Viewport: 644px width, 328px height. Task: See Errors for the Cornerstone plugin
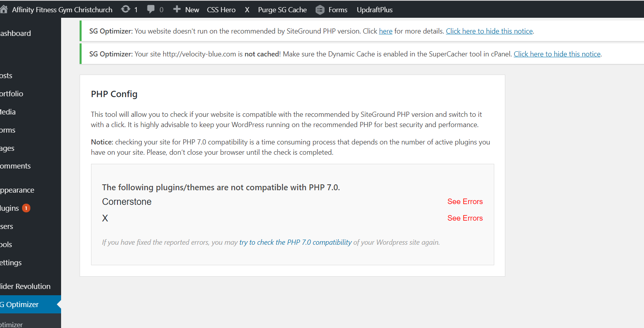(x=465, y=202)
